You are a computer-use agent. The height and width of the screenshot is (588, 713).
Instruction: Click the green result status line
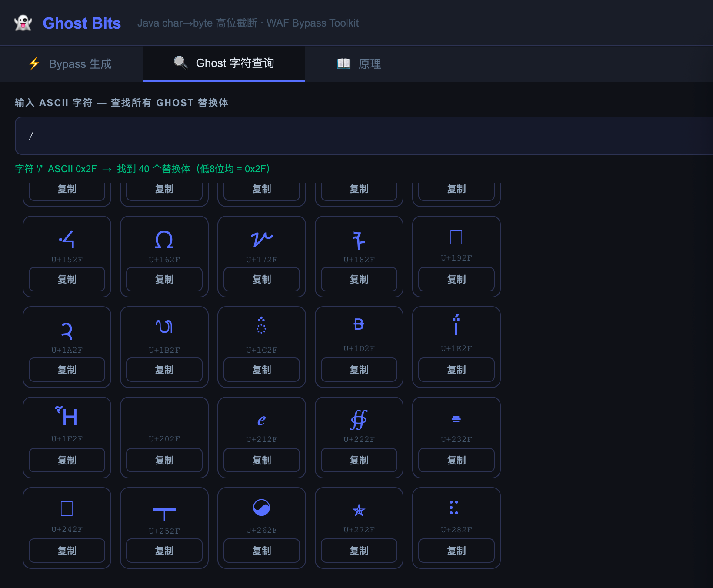[x=143, y=169]
